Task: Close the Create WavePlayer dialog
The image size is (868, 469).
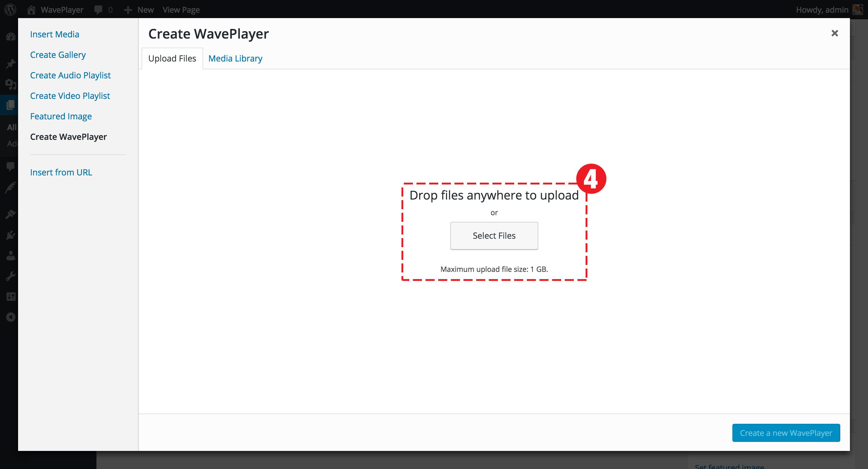Action: click(834, 33)
